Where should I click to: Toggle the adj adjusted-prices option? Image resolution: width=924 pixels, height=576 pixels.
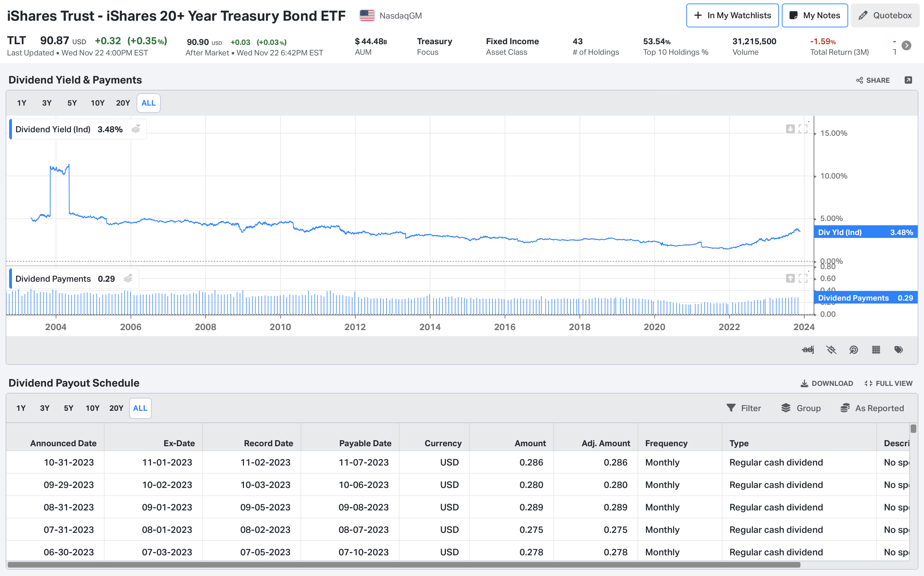[x=808, y=349]
